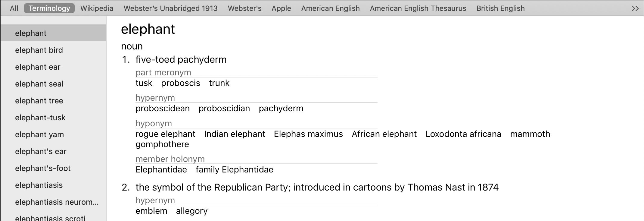This screenshot has width=644, height=221.
Task: Select 'elephant-tusk' entry in sidebar
Action: pyautogui.click(x=40, y=118)
